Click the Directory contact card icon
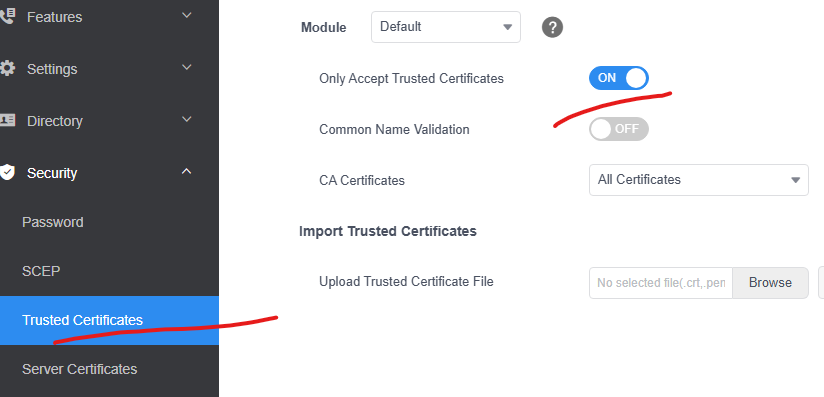The width and height of the screenshot is (824, 397). tap(7, 120)
